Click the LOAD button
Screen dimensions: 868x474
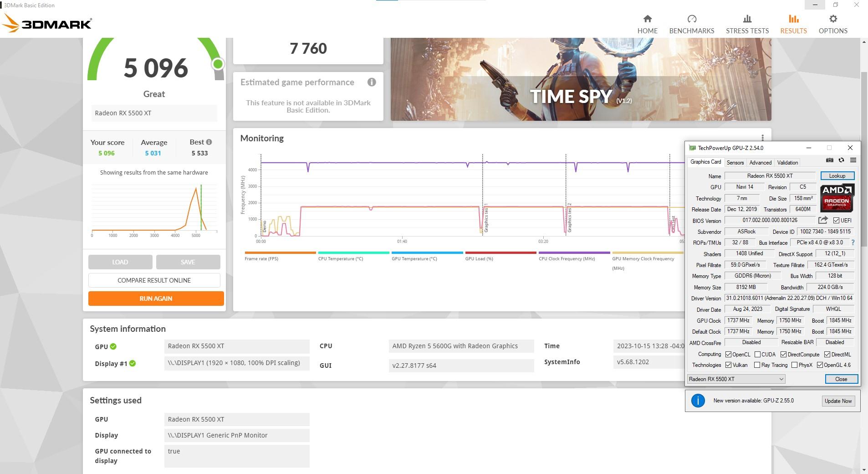click(x=120, y=262)
